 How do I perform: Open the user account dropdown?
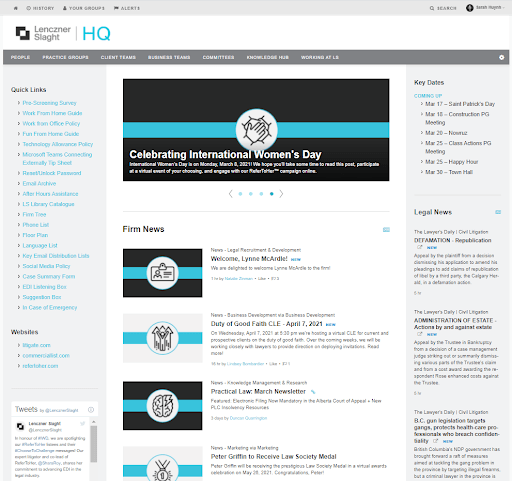485,8
